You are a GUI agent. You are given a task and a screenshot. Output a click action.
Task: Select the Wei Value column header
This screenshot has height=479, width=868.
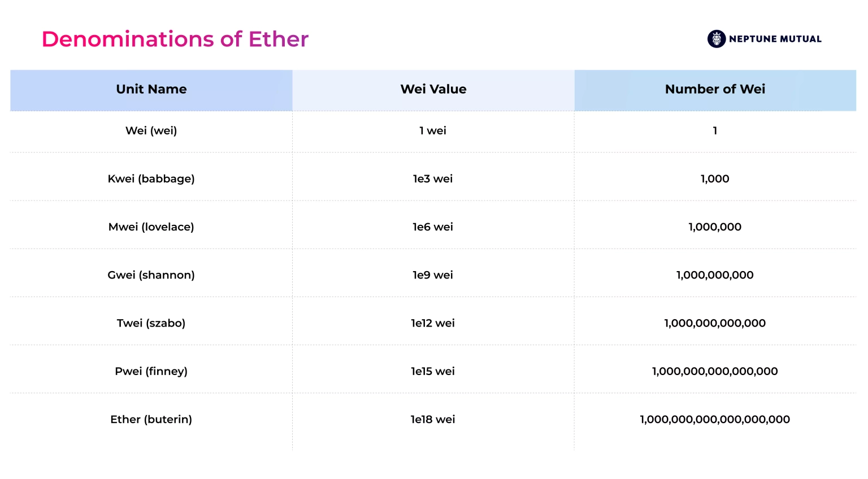[x=433, y=90]
